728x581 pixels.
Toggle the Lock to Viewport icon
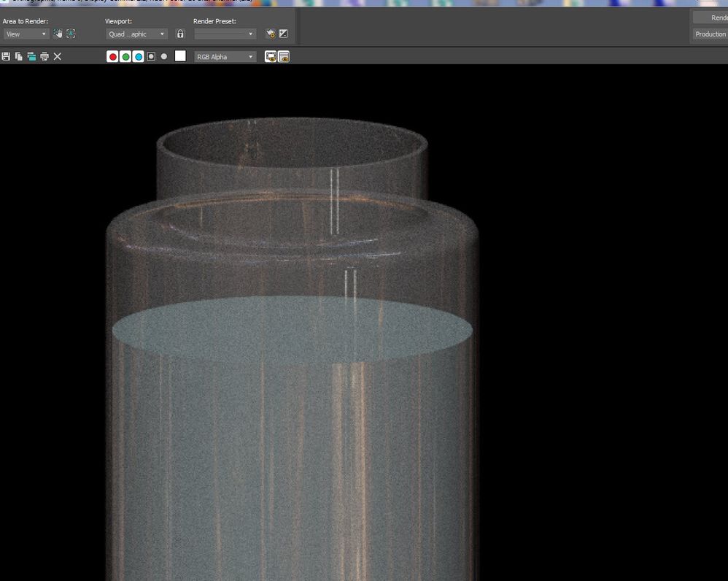click(x=180, y=34)
